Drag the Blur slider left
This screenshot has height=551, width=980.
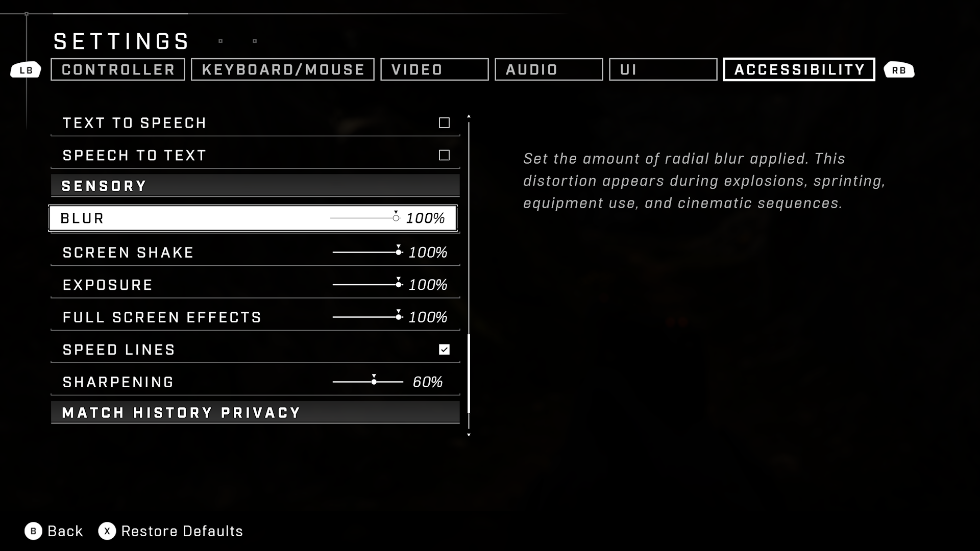pyautogui.click(x=395, y=218)
